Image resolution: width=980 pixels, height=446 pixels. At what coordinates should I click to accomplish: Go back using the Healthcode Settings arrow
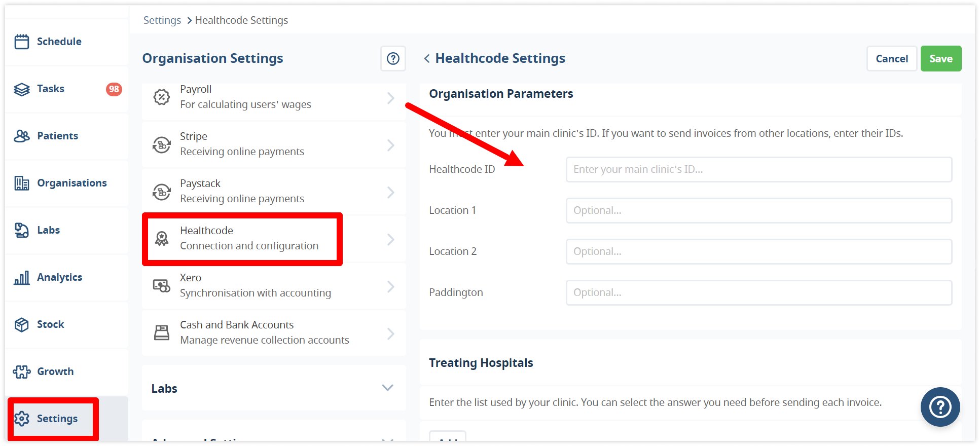427,59
